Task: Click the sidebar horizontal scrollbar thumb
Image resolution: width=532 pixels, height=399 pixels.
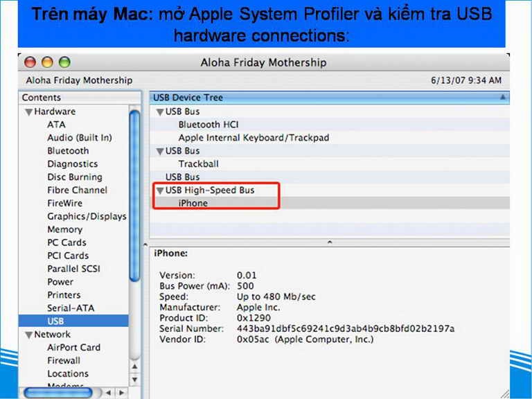Action: click(x=58, y=393)
